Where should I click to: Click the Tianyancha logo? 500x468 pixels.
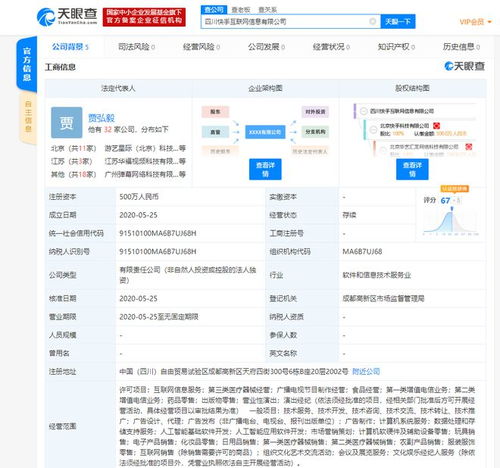coord(67,17)
